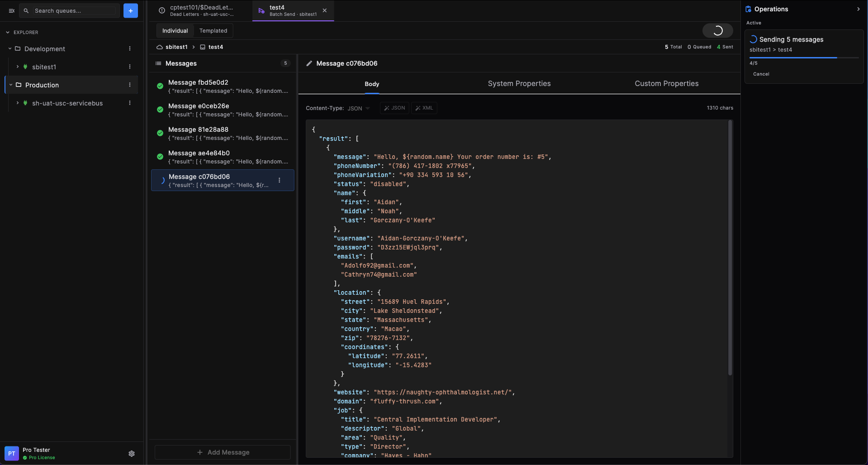Click the blue plus add connection button
Screen dimensions: 868x465
coord(130,10)
